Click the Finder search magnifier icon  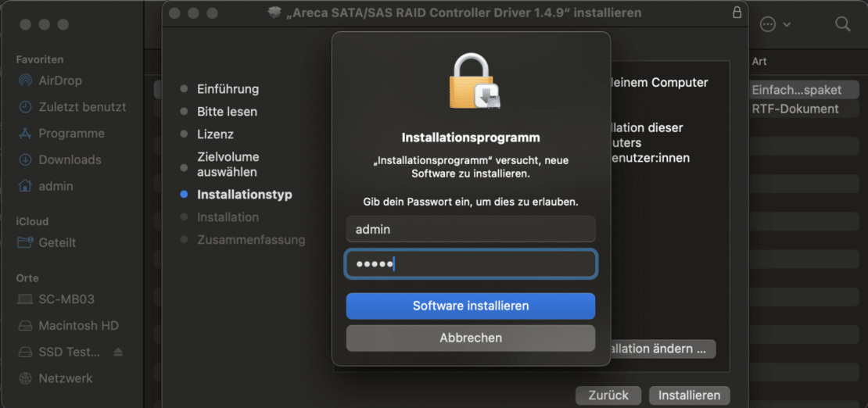tap(842, 24)
